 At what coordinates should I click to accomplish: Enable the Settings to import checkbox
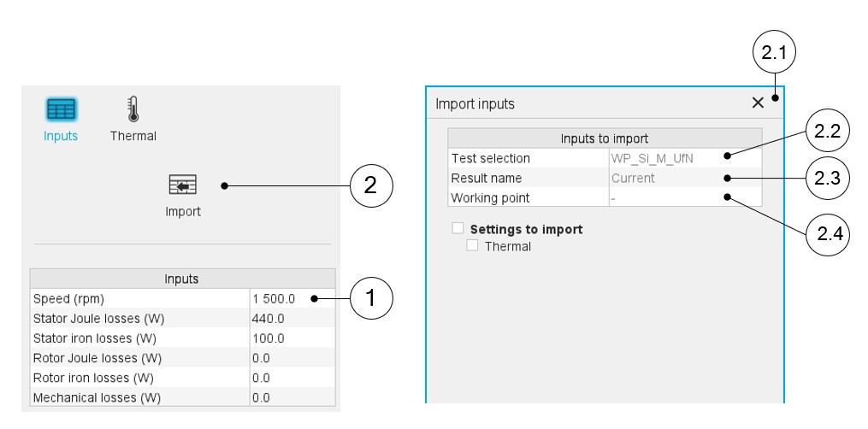point(458,228)
